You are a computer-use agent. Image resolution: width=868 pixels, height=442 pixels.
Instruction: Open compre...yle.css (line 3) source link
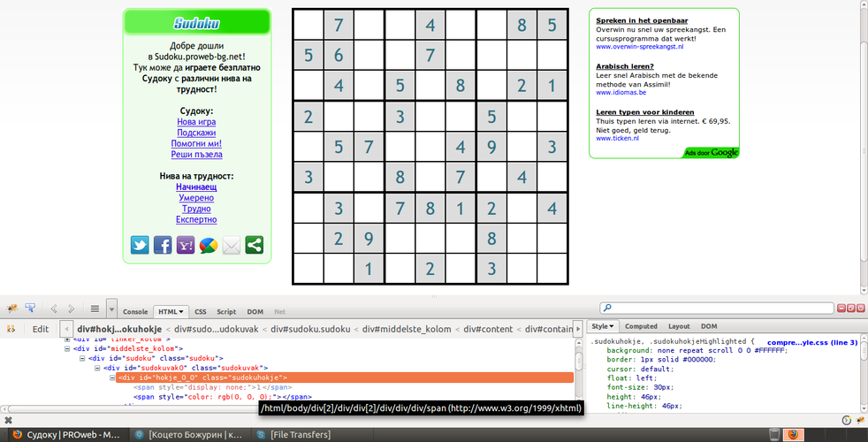coord(812,343)
